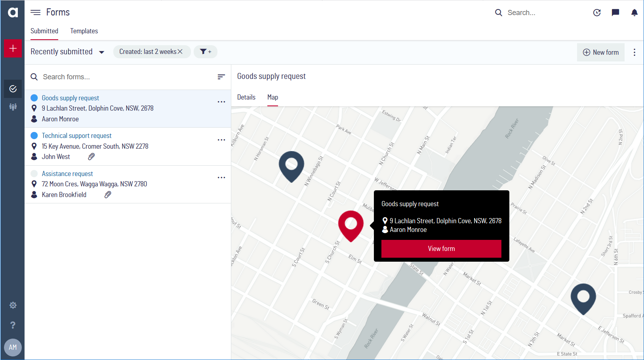Open help question mark icon
Image resolution: width=644 pixels, height=360 pixels.
pyautogui.click(x=13, y=325)
